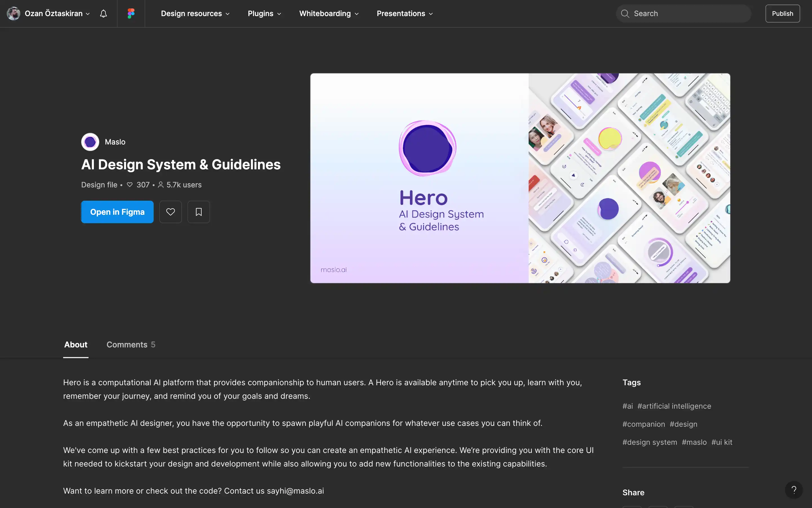
Task: Open the Plugins dropdown menu
Action: coord(264,14)
